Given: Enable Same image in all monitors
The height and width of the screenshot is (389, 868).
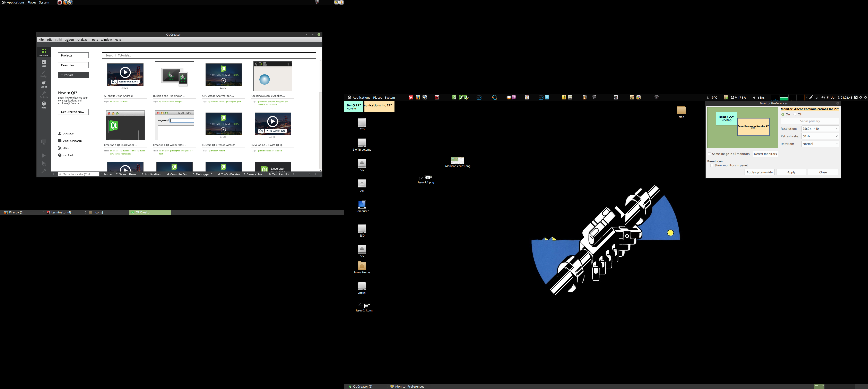Looking at the screenshot, I should [709, 154].
